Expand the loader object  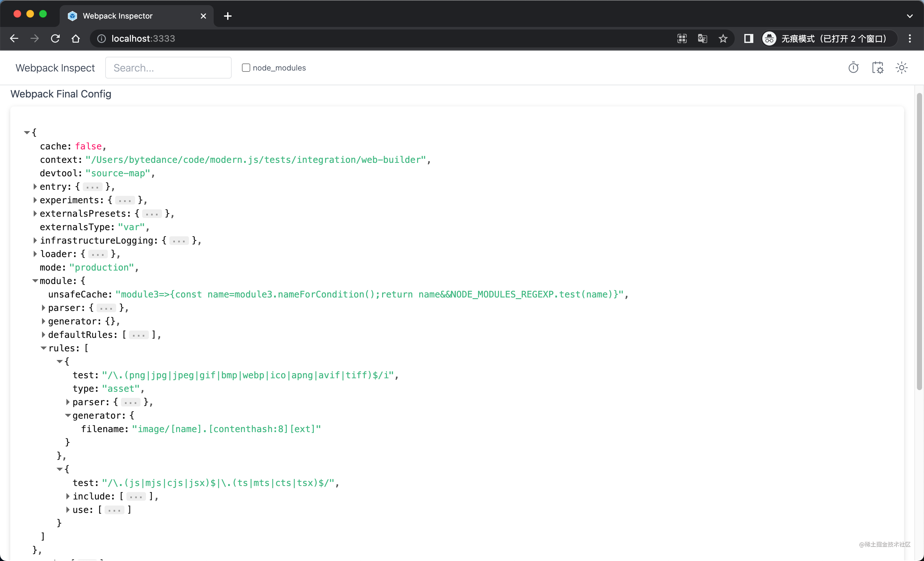click(35, 254)
